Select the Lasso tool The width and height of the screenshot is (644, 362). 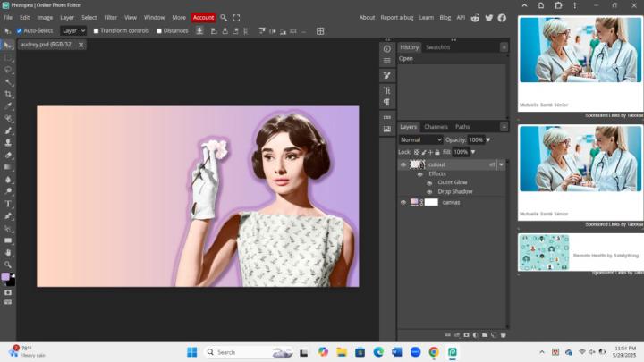[9, 69]
